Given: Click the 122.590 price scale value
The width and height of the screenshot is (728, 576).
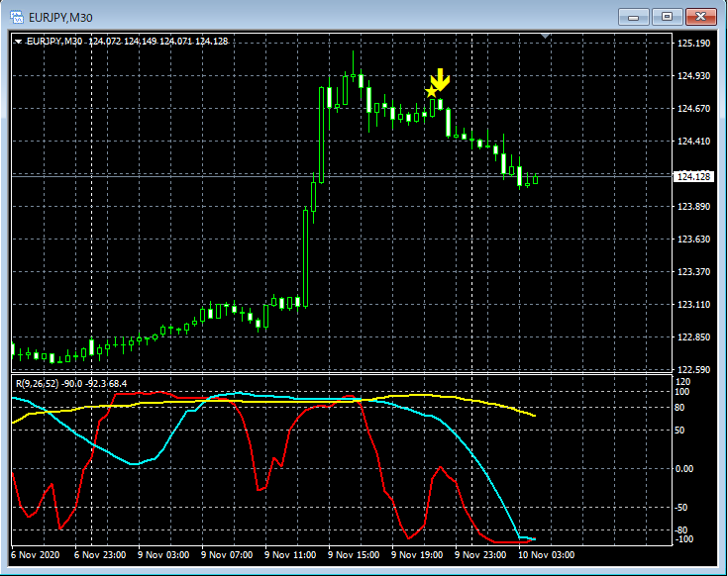Looking at the screenshot, I should (x=693, y=369).
